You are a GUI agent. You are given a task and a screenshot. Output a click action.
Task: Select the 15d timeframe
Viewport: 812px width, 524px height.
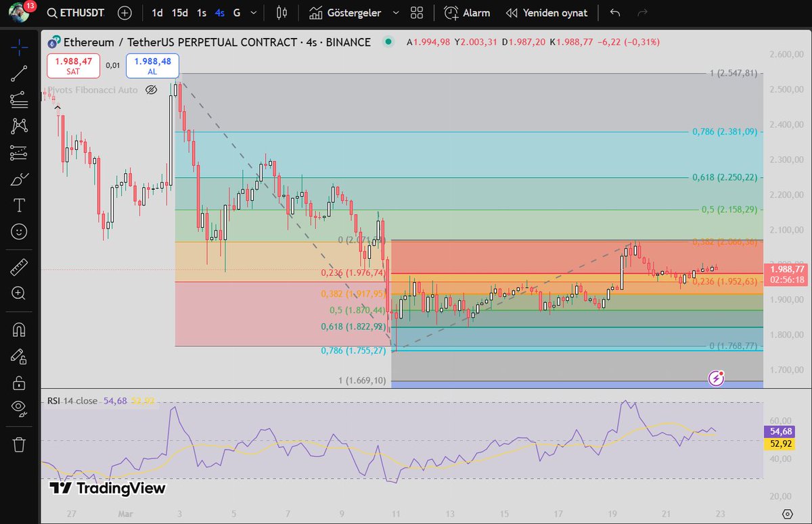(180, 13)
